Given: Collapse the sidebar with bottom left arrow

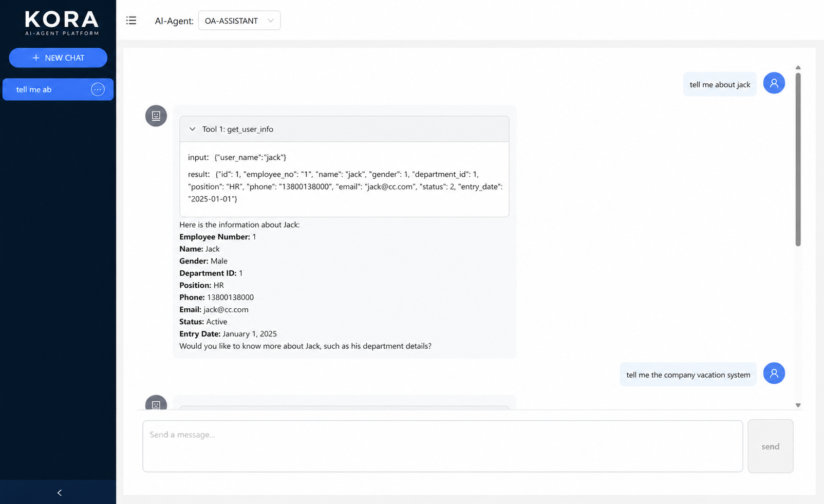Looking at the screenshot, I should tap(59, 493).
